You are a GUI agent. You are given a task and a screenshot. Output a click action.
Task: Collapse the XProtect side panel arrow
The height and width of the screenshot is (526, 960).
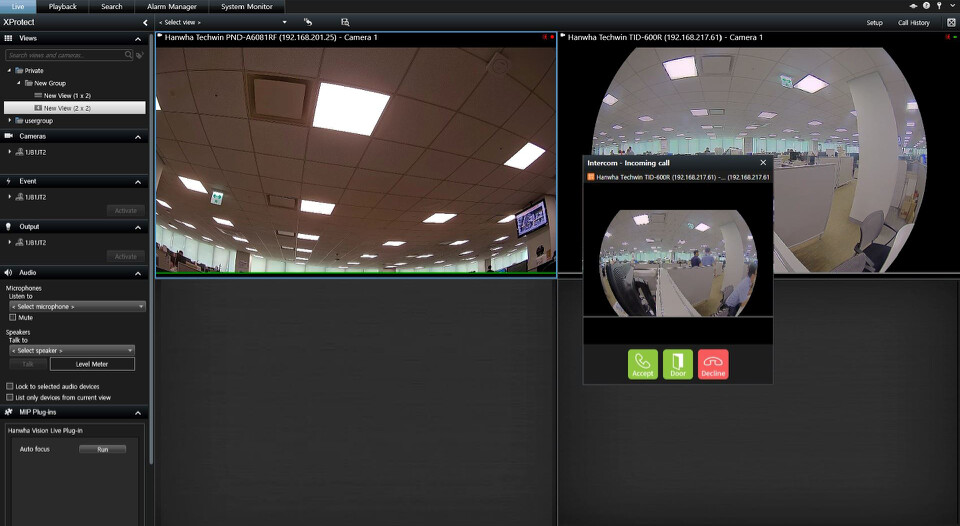(x=145, y=23)
